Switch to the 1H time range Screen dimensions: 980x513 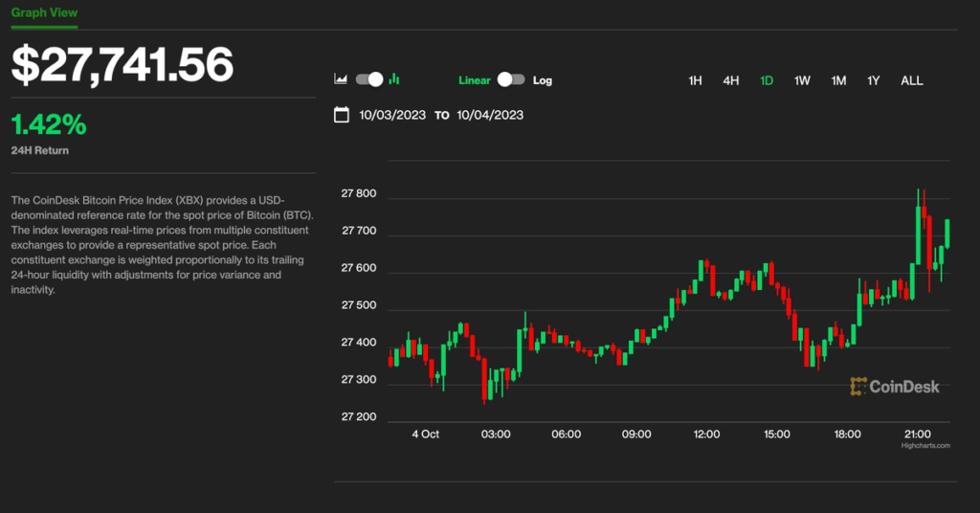pyautogui.click(x=696, y=80)
